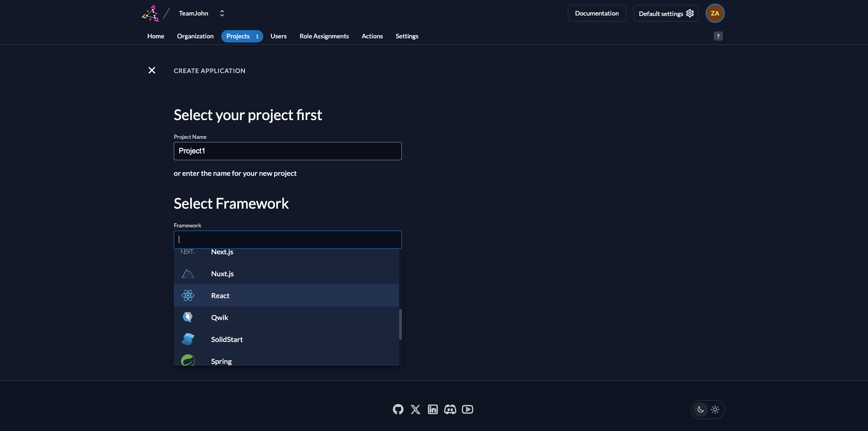The width and height of the screenshot is (868, 431).
Task: Open the YouTube channel from the footer
Action: click(467, 409)
